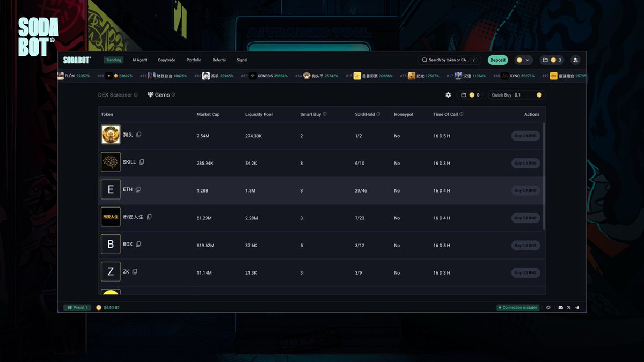The width and height of the screenshot is (644, 362).
Task: Open Gems page settings gear
Action: [448, 95]
